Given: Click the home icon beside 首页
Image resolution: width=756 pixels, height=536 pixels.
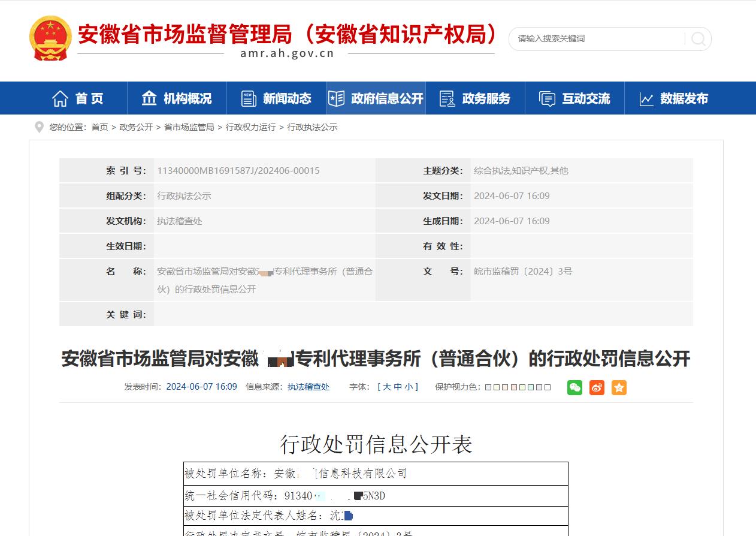Looking at the screenshot, I should 60,98.
